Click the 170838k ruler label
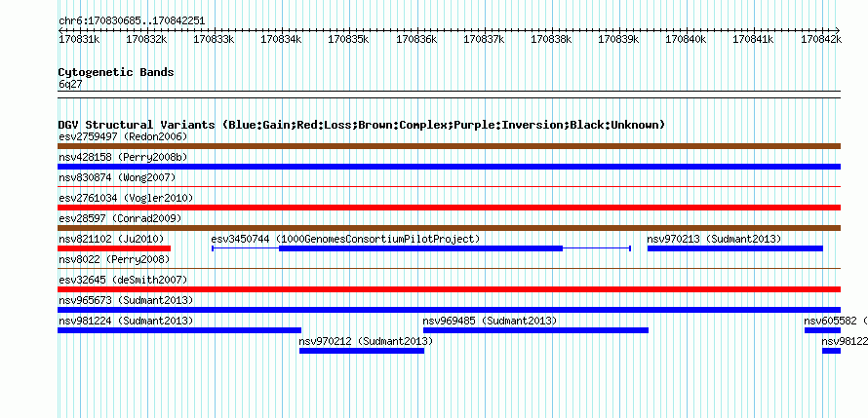The width and height of the screenshot is (868, 418). coord(551,39)
